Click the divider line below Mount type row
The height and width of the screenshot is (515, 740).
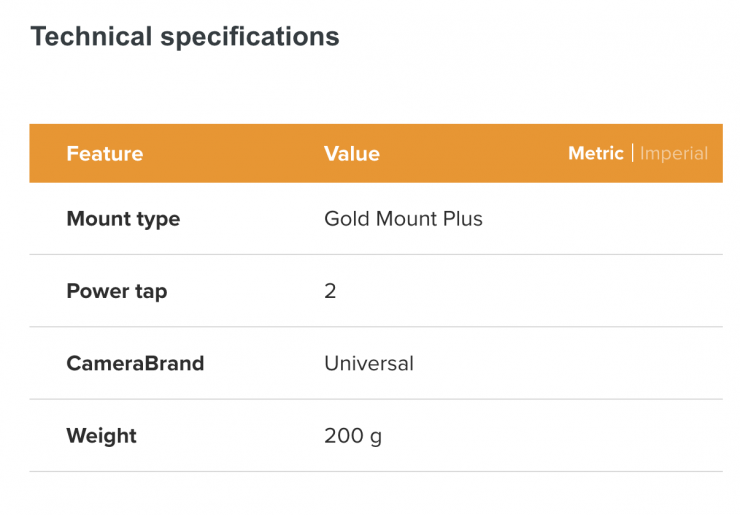pos(376,255)
